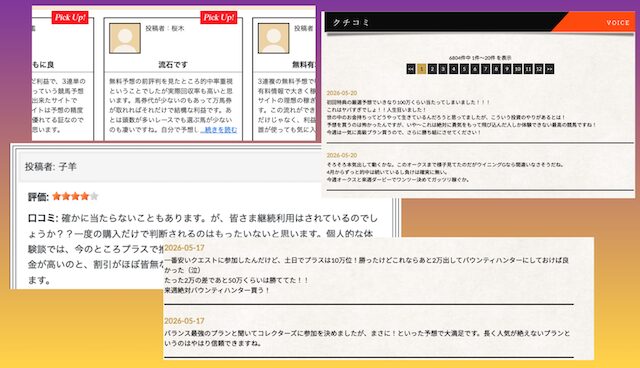Click the grey fifth star of the 評価 rating
640x368 pixels.
click(94, 197)
